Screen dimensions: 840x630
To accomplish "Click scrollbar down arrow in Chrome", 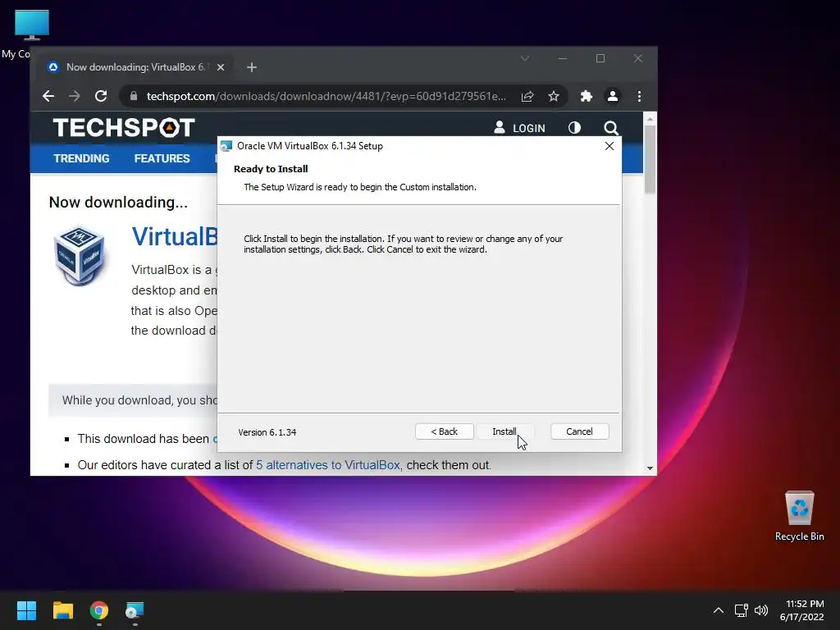I will click(x=650, y=468).
